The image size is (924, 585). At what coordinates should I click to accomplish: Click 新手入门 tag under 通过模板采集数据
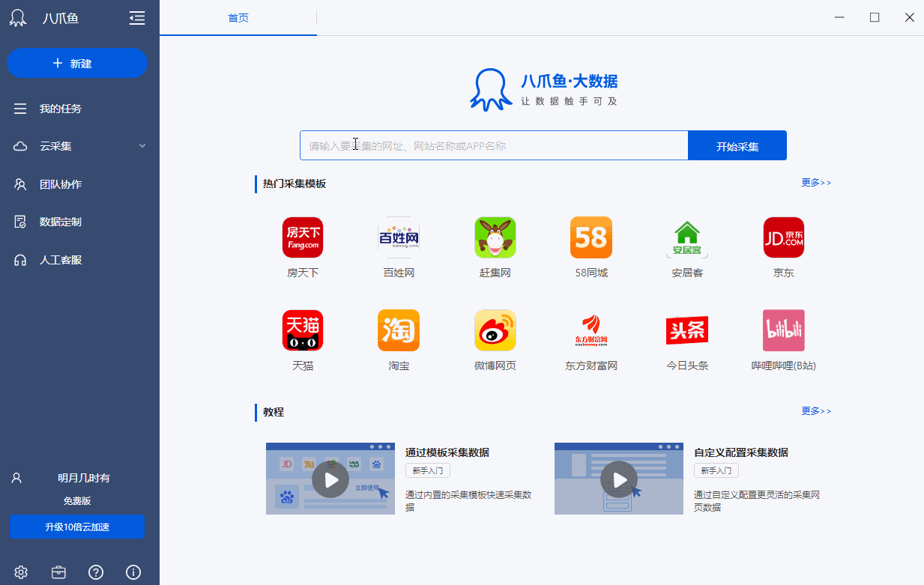(428, 471)
